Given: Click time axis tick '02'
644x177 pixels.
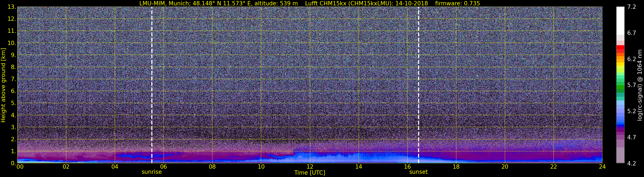Looking at the screenshot, I should click(x=66, y=167).
